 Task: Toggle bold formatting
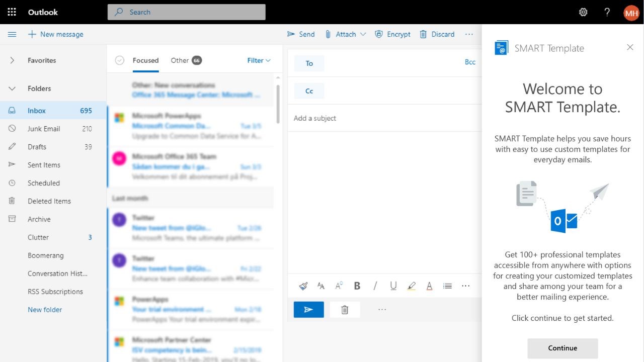(x=357, y=286)
